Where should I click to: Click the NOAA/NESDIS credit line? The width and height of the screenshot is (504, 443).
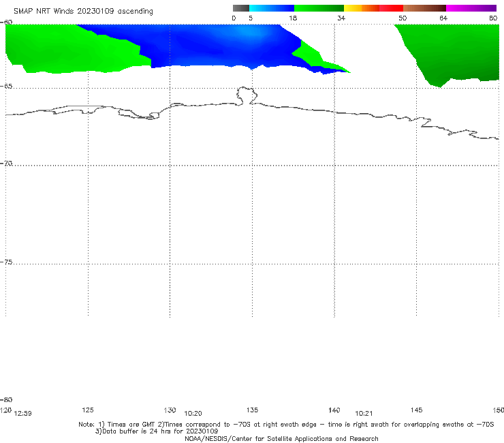pos(281,439)
